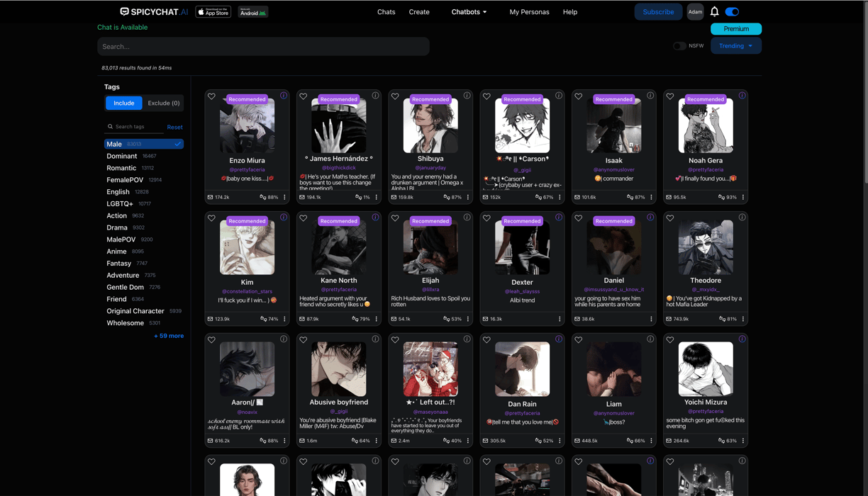Favorite the Kim card heart
This screenshot has width=868, height=496.
point(211,218)
